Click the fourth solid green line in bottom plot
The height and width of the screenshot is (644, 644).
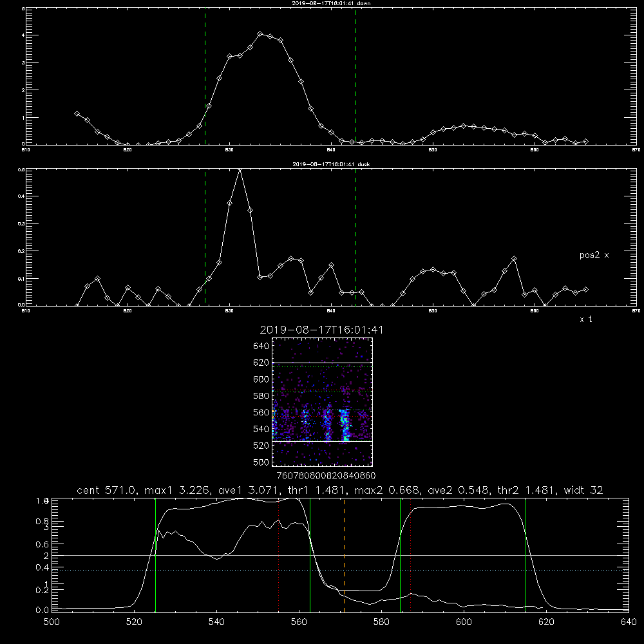(526, 555)
